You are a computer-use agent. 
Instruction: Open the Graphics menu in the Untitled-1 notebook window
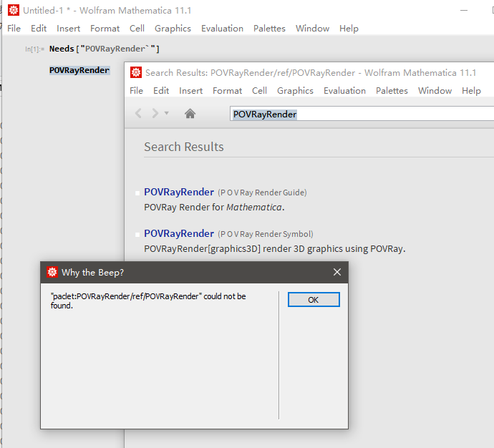(173, 29)
